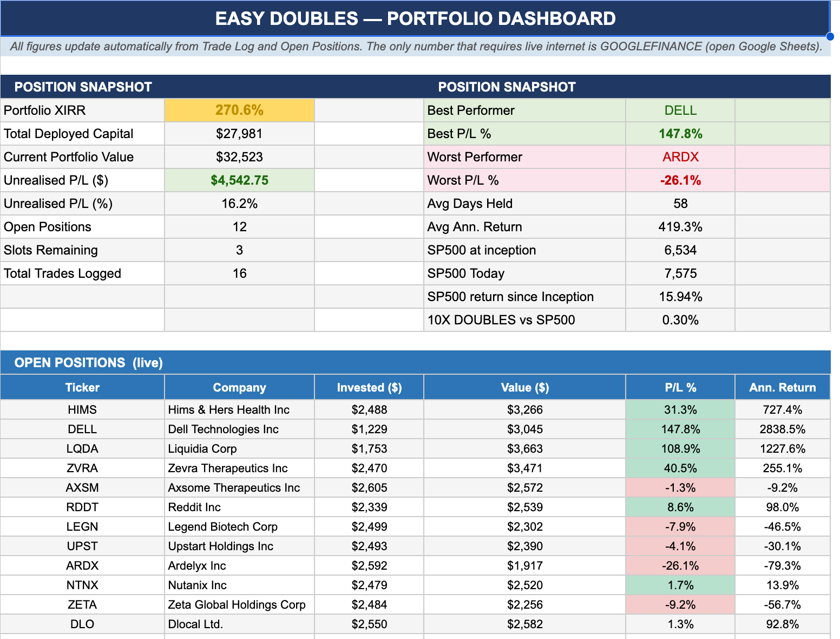This screenshot has width=840, height=639.
Task: Select the 'Zeta Global Holdings Corp' company cell
Action: tap(239, 605)
